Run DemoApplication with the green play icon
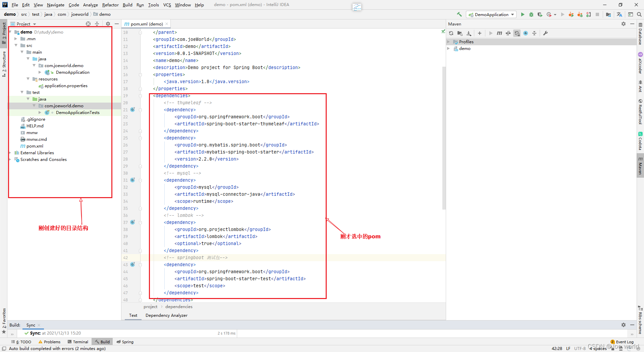Screen dimensions: 644x352 click(522, 14)
